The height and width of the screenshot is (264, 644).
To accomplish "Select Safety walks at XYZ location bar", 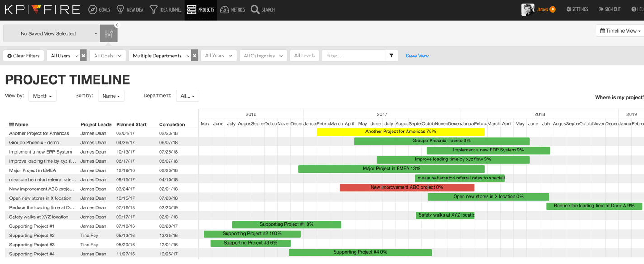I will pos(445,215).
